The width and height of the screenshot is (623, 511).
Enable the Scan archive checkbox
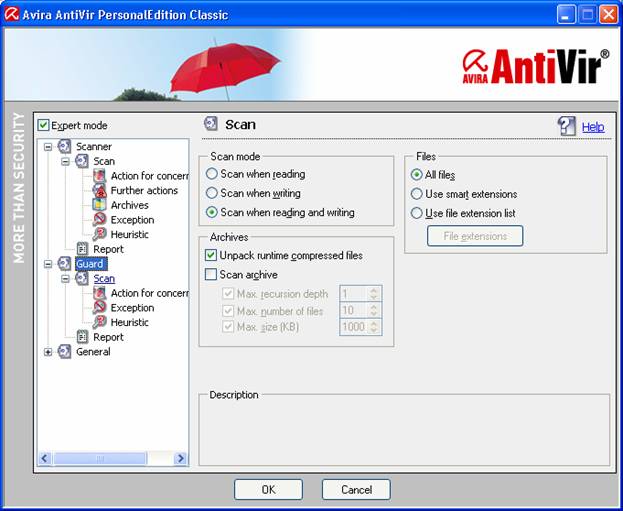(211, 275)
